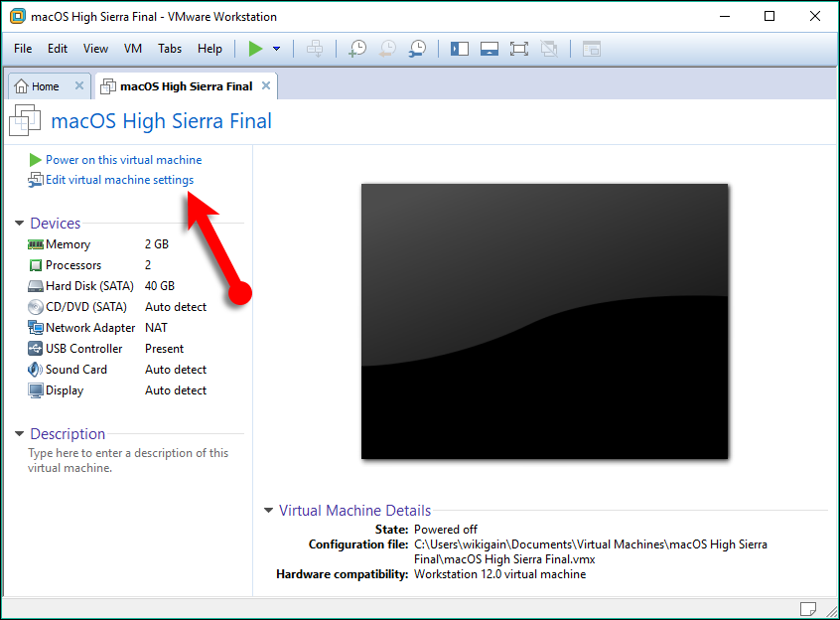This screenshot has width=840, height=620.
Task: Select CD/DVD (SATA) label
Action: 86,307
